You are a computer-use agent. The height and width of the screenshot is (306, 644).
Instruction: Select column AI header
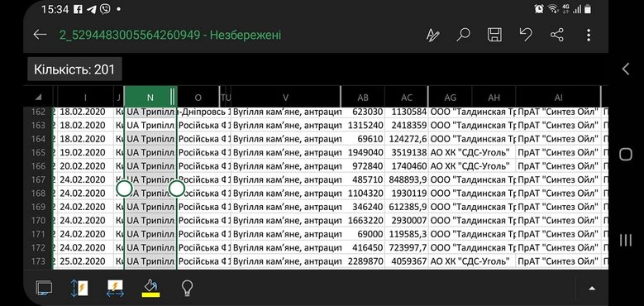coord(558,98)
